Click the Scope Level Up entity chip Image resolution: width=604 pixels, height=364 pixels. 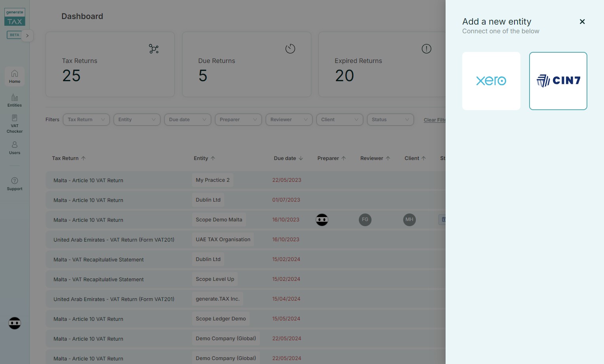[x=215, y=279]
